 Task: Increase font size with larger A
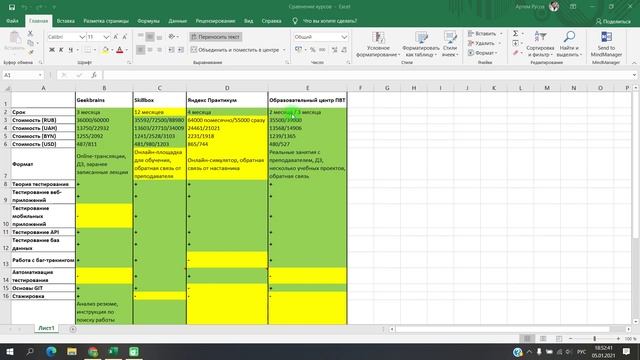point(116,37)
